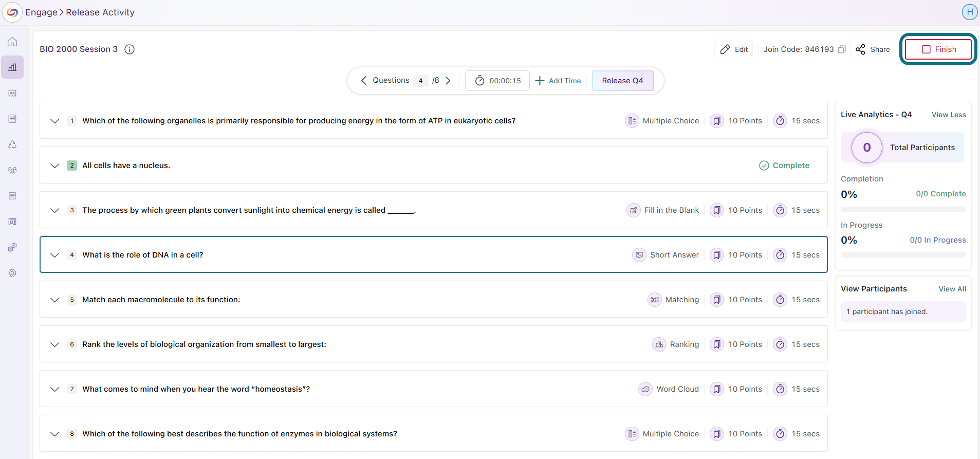
Task: Expand question 5 macromolecule matching
Action: coord(54,300)
